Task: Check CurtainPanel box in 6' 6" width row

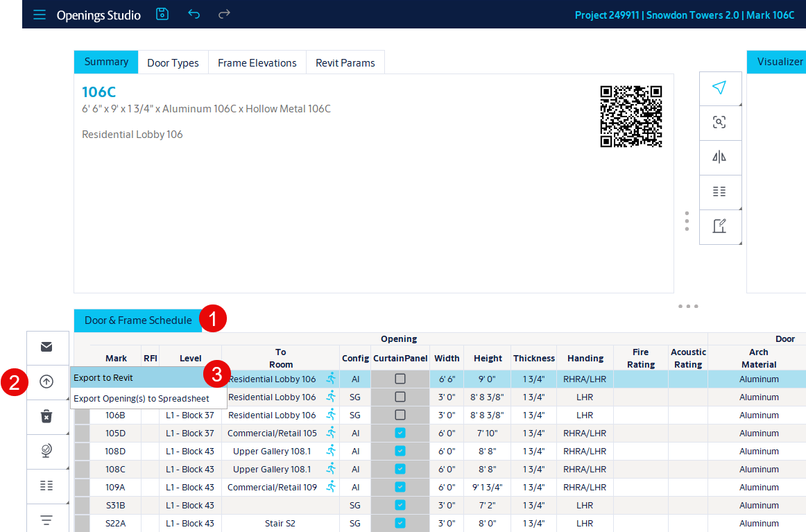Action: (x=400, y=379)
